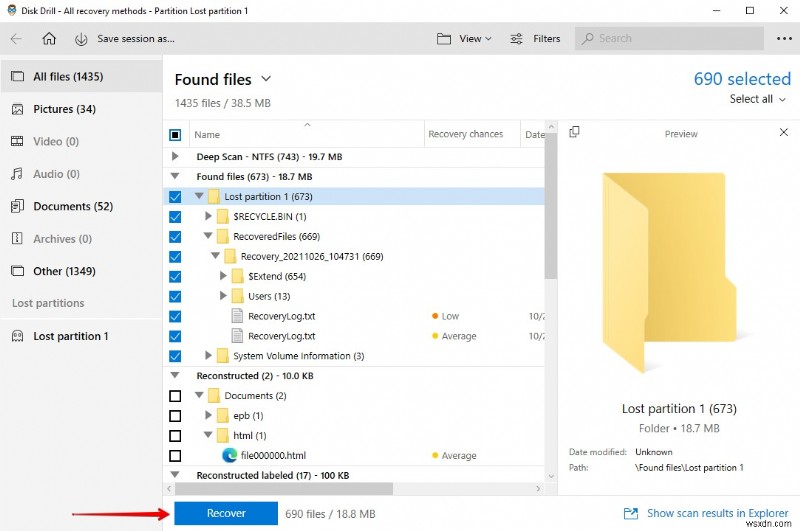
Task: Click the copy icon in Preview pane
Action: pyautogui.click(x=574, y=132)
